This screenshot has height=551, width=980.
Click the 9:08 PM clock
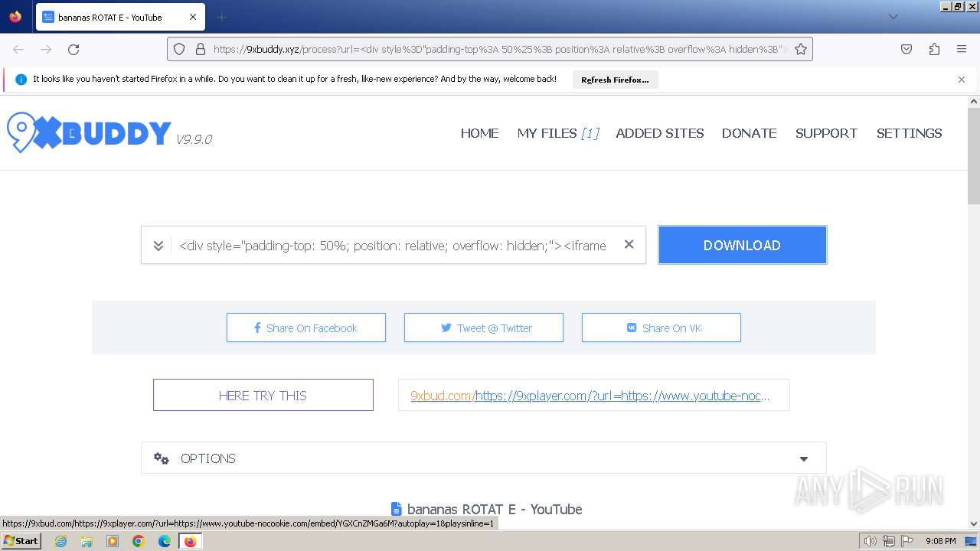940,541
